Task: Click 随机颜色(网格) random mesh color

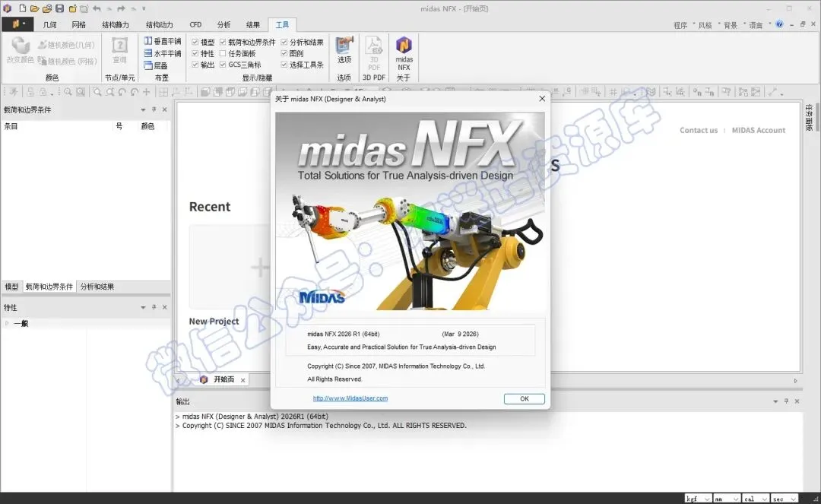Action: [68, 61]
